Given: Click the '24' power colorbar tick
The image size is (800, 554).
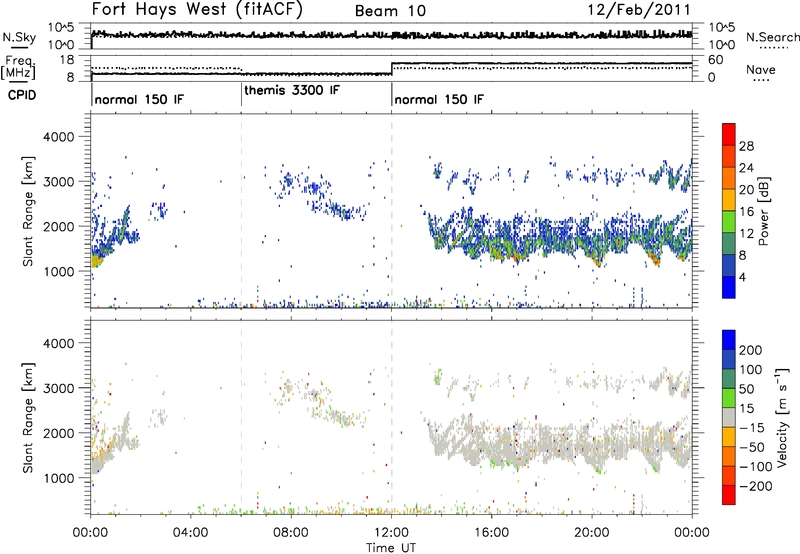Looking at the screenshot, I should pyautogui.click(x=746, y=168).
